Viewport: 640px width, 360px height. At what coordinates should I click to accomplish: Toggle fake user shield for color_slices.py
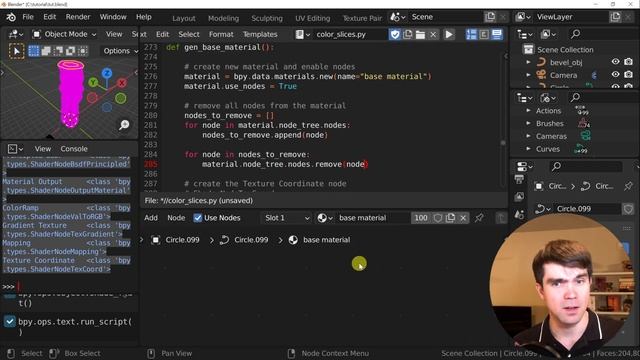[x=395, y=34]
